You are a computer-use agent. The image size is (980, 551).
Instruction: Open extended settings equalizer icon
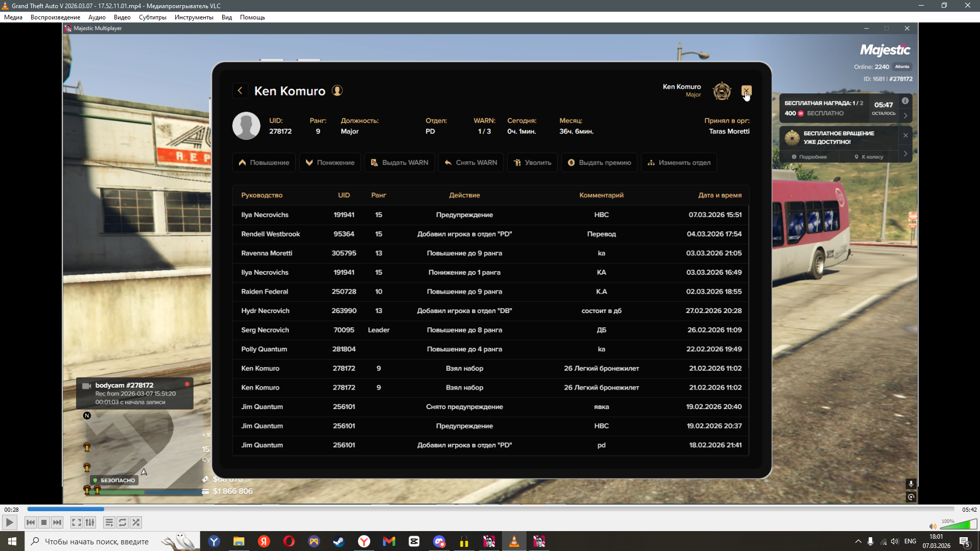coord(90,522)
